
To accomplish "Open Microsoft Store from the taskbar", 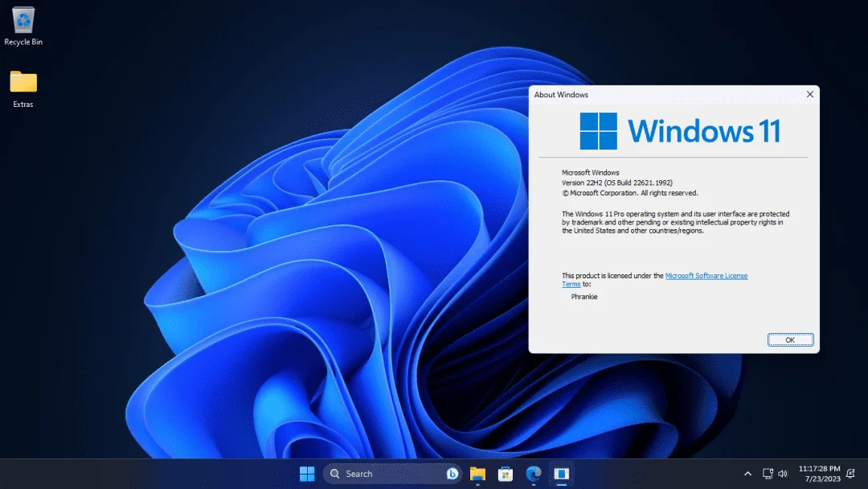I will [505, 474].
